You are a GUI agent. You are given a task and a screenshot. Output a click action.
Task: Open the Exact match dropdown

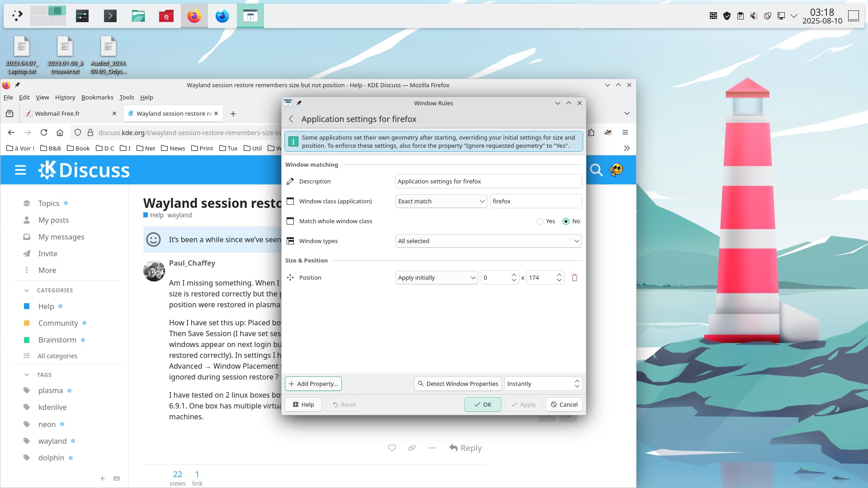pos(441,202)
